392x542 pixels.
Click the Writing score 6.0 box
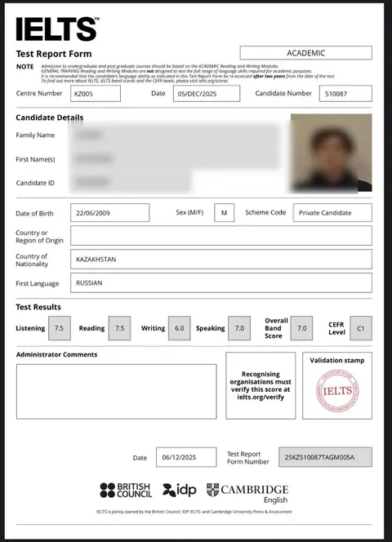(179, 328)
